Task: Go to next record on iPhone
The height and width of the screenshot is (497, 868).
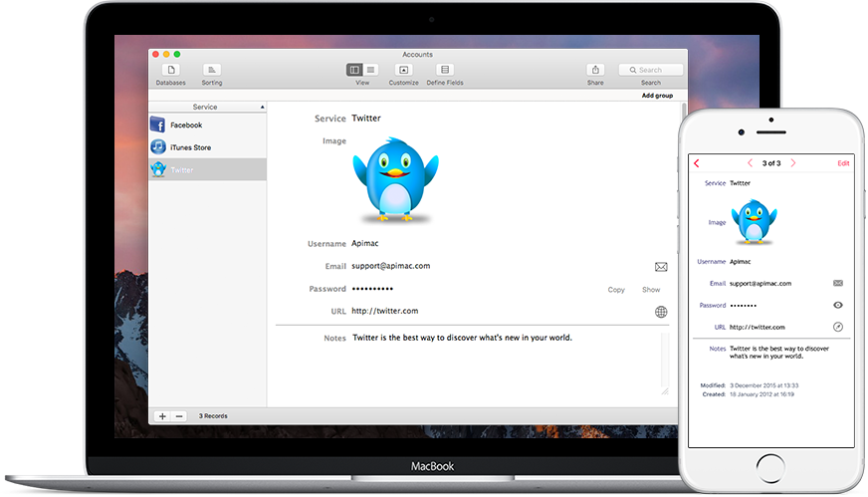Action: (x=792, y=163)
